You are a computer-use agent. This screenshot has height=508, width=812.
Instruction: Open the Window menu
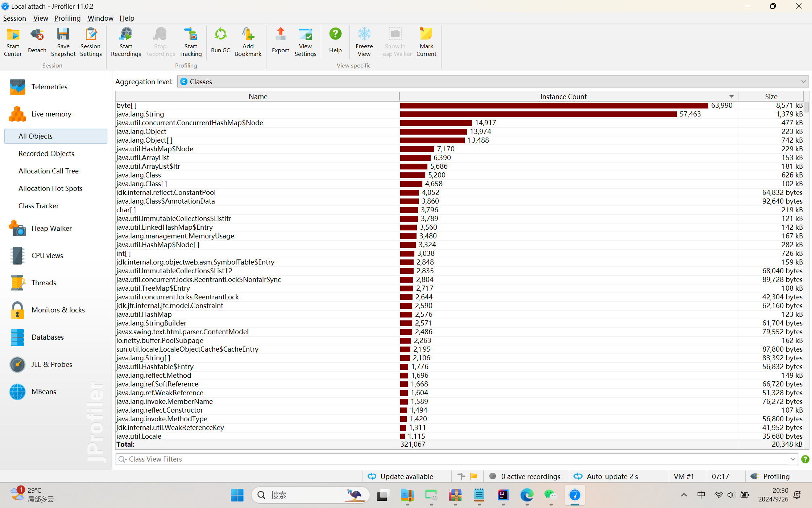(x=100, y=18)
